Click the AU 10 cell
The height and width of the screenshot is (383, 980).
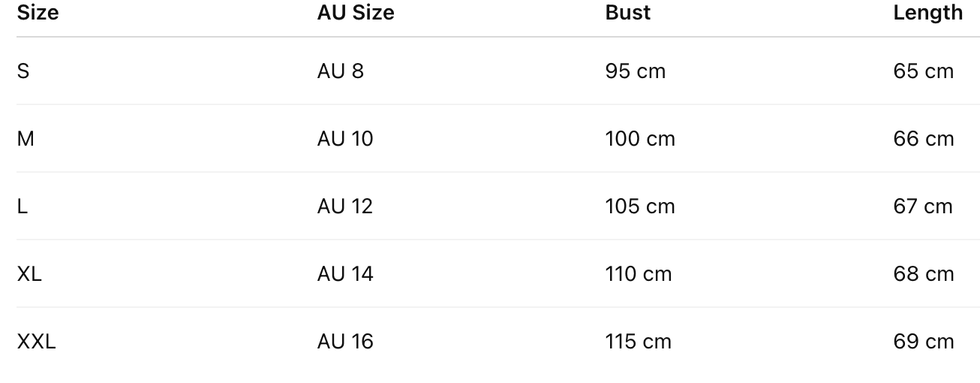click(344, 139)
